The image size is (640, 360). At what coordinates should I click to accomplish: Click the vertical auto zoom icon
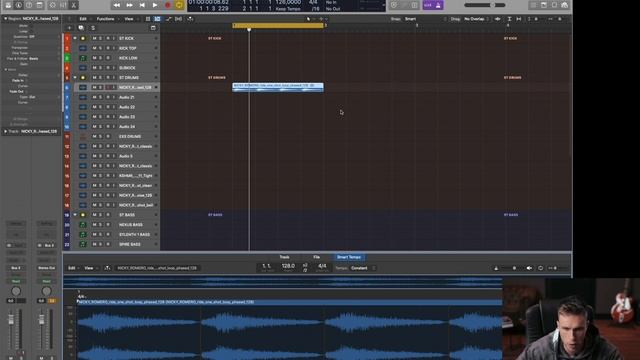point(509,19)
